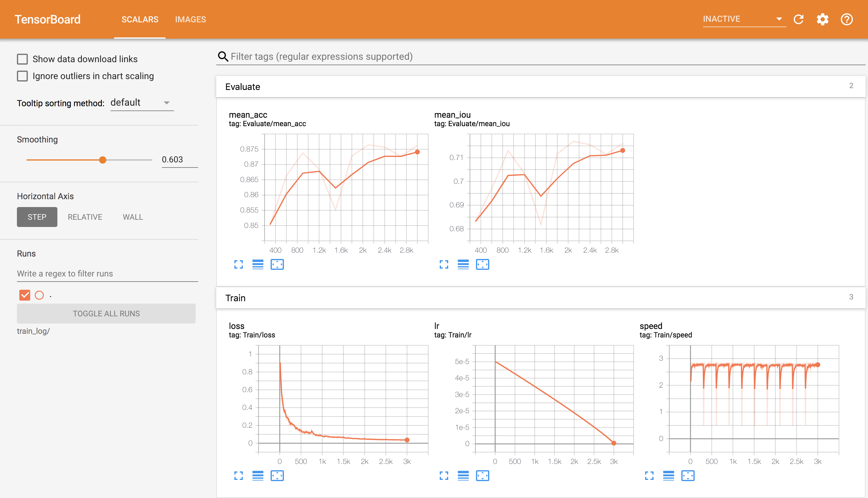Collapse the Evaluate section header
The height and width of the screenshot is (498, 868).
(x=540, y=87)
